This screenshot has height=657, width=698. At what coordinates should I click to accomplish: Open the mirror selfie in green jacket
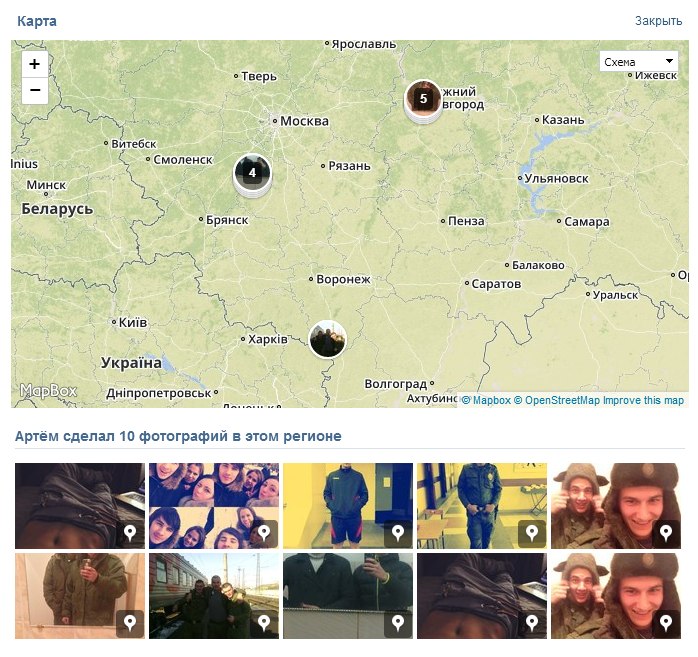80,596
